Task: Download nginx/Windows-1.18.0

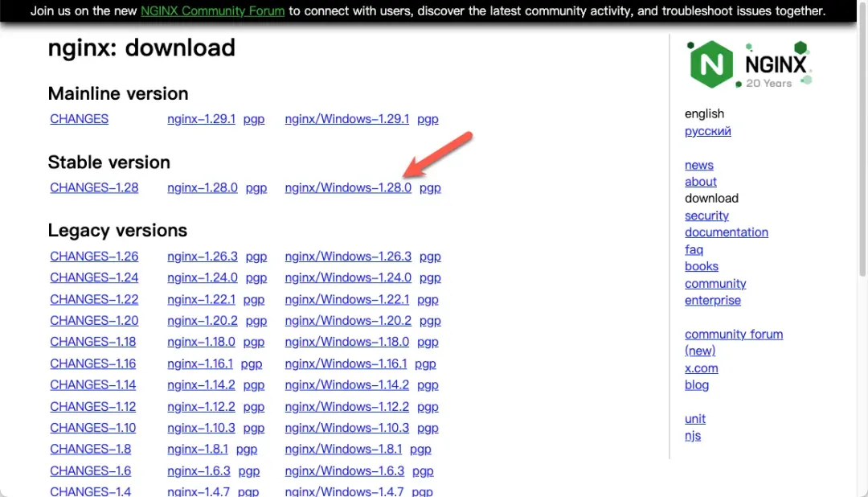Action: (346, 341)
